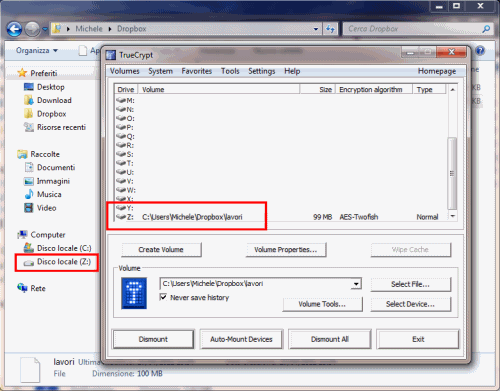Expand the address bar history dropdown arrow
This screenshot has height=391, width=500.
pos(316,29)
